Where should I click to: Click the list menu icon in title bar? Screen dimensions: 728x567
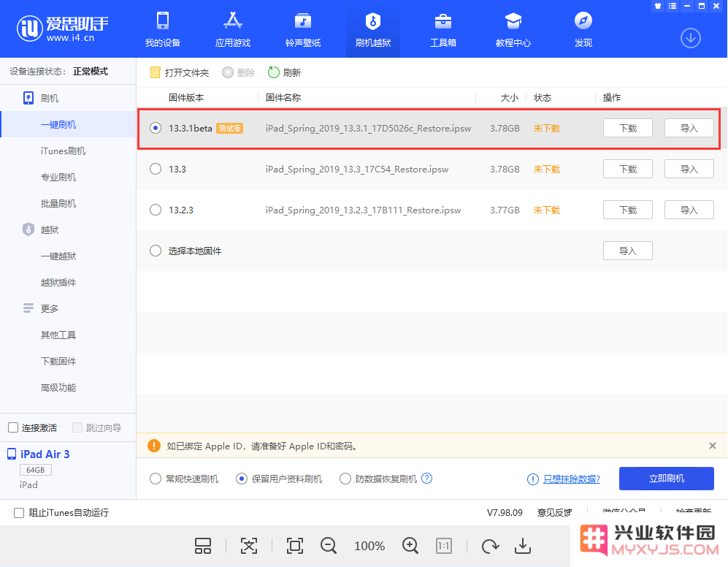[x=673, y=6]
